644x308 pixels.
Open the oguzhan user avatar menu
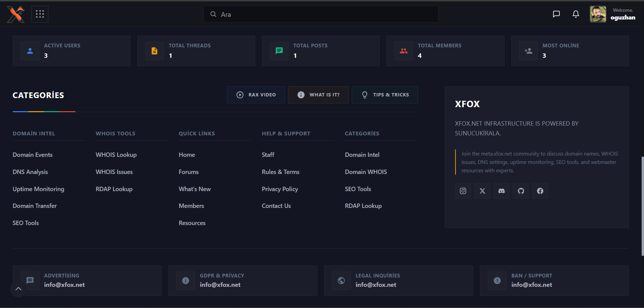(598, 14)
